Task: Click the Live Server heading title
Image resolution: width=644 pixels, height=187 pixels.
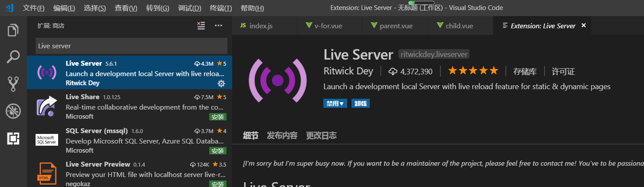Action: 358,54
